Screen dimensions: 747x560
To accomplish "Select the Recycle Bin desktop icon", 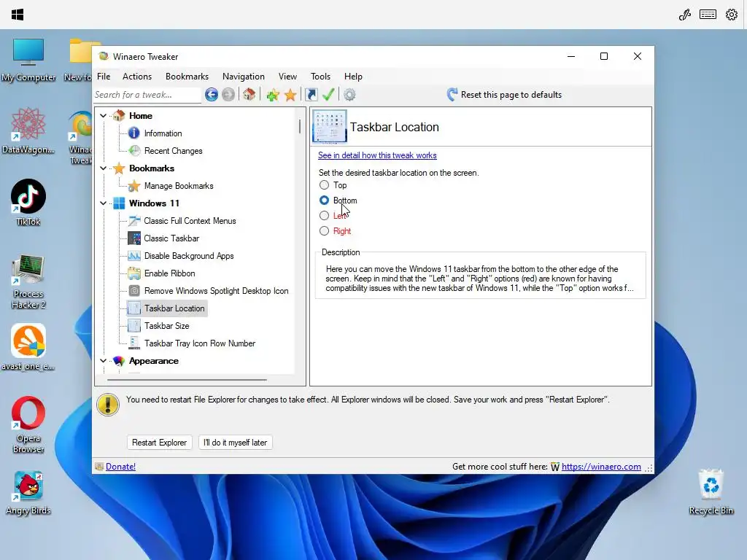I will [711, 492].
